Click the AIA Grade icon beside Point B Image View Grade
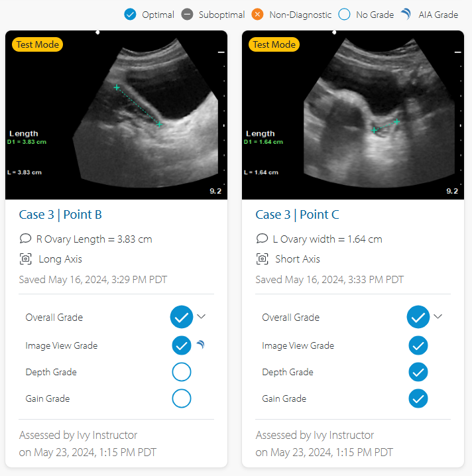Viewport: 472px width, 476px height. tap(200, 344)
